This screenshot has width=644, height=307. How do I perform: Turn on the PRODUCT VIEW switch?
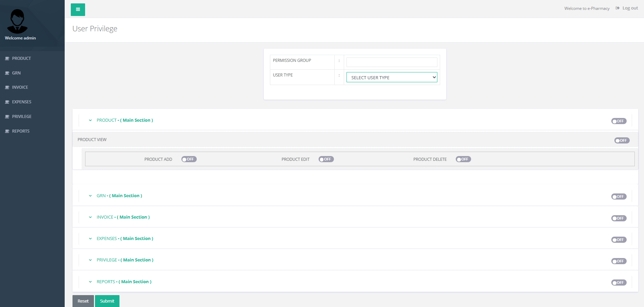tap(622, 140)
